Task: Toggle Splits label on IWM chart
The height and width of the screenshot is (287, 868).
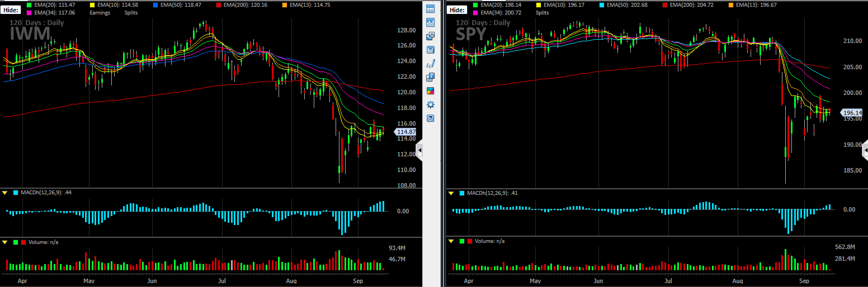Action: point(131,12)
